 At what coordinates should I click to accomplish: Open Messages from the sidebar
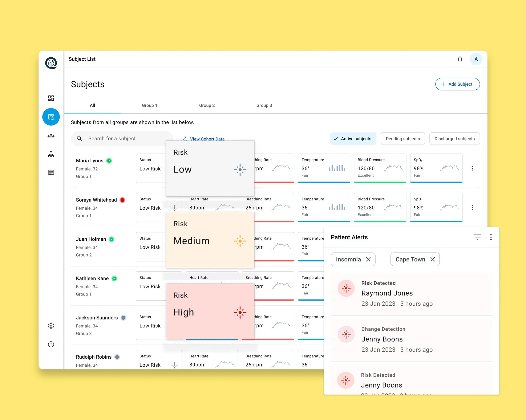pos(51,173)
